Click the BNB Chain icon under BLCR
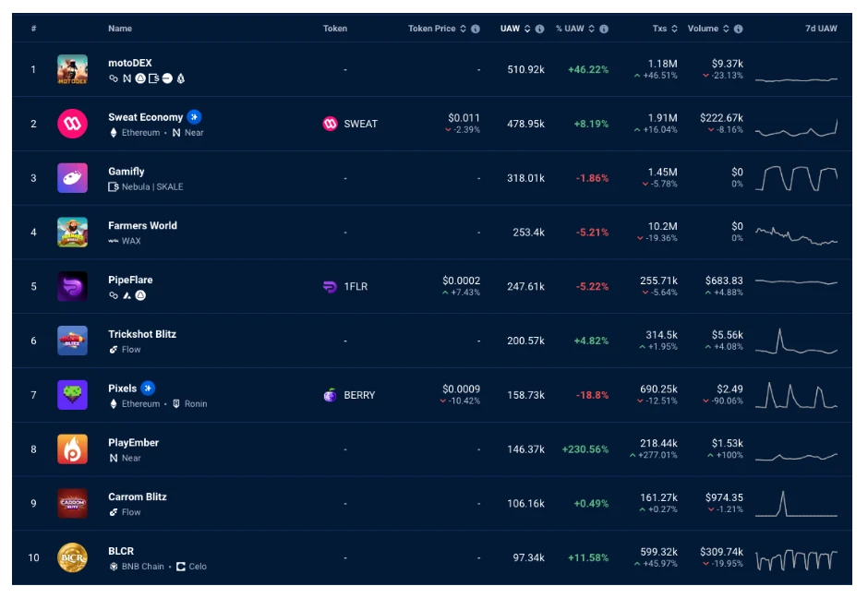The width and height of the screenshot is (868, 598). 114,567
